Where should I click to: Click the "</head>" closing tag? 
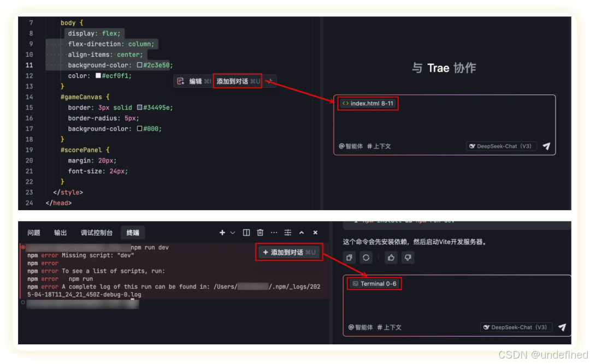pos(58,203)
